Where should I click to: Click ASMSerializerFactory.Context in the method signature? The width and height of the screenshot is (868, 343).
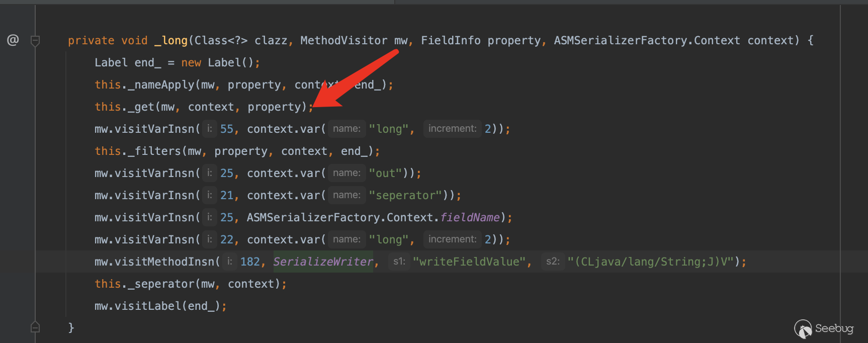(x=647, y=40)
